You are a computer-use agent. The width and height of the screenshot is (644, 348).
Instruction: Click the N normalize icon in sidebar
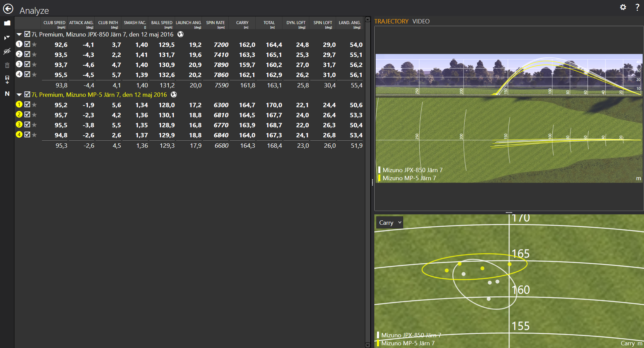(x=7, y=94)
